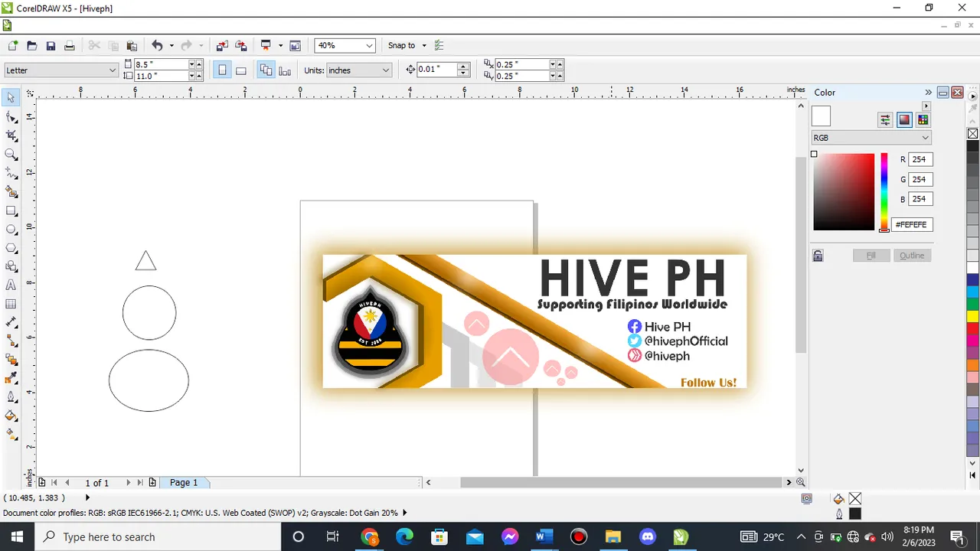Screen dimensions: 980x551
Task: Paste from clipboard toolbar icon
Action: (132, 46)
